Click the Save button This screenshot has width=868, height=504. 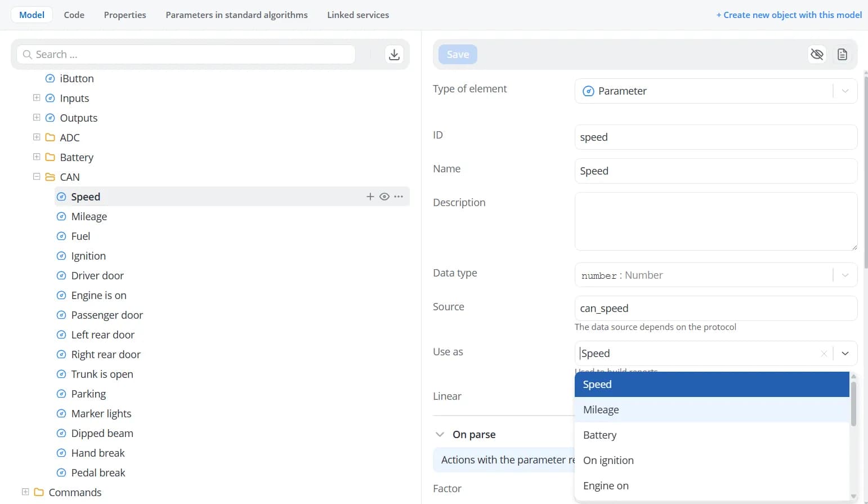(458, 55)
